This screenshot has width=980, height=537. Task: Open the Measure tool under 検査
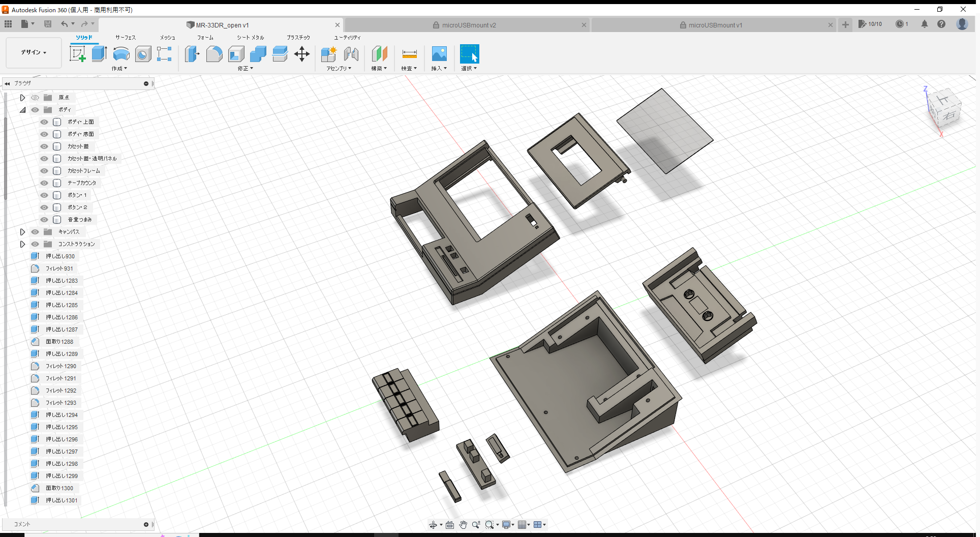[x=409, y=53]
